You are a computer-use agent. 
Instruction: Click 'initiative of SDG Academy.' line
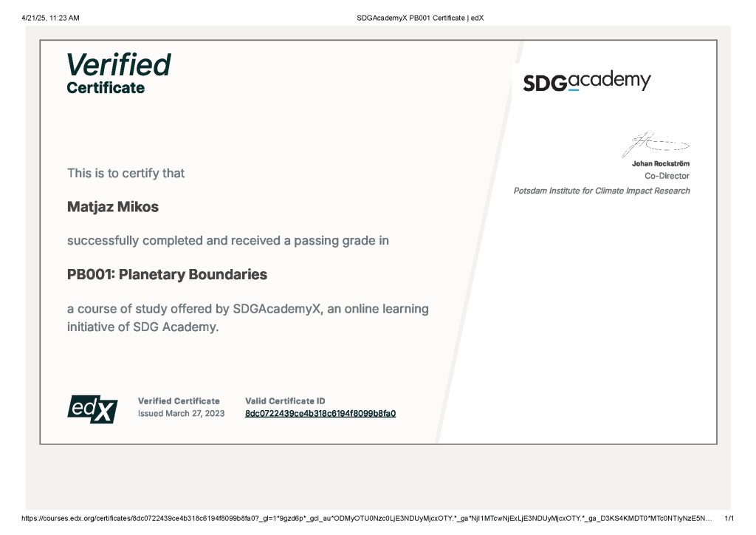click(142, 327)
